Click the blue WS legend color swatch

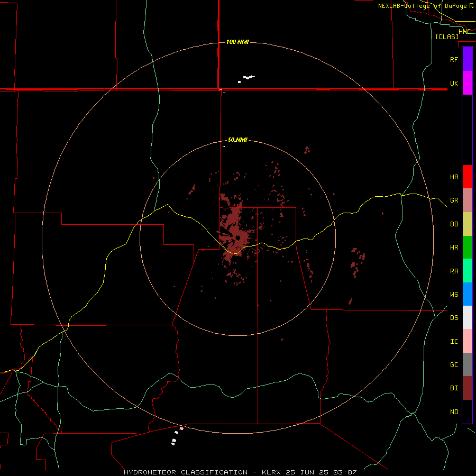click(x=467, y=294)
